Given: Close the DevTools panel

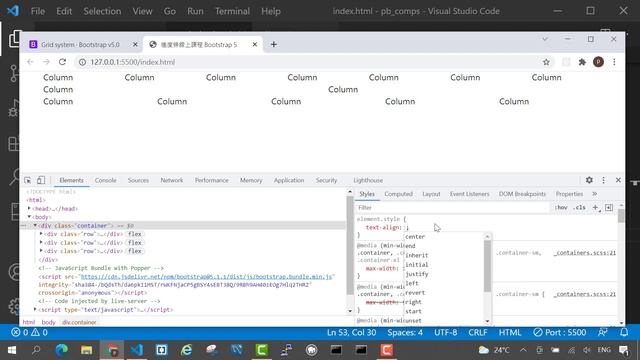Looking at the screenshot, I should point(618,180).
